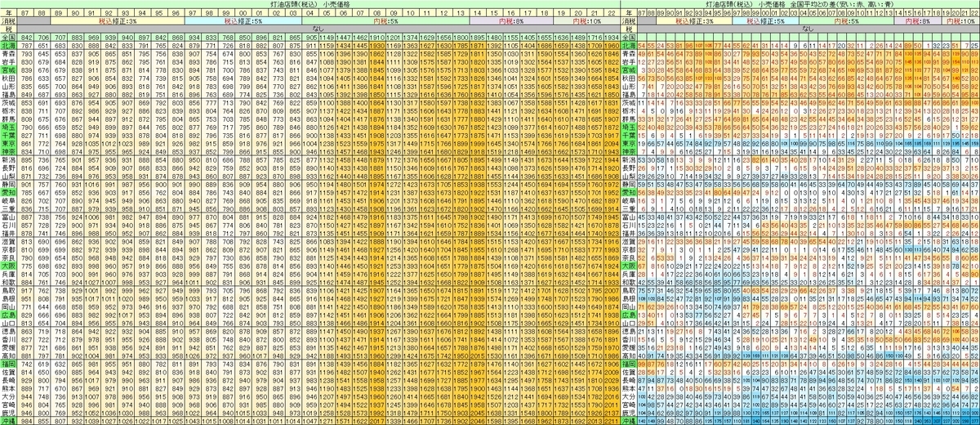Viewport: 980px width, 425px height.
Task: Select the 北海 row label in the price table
Action: 8,45
